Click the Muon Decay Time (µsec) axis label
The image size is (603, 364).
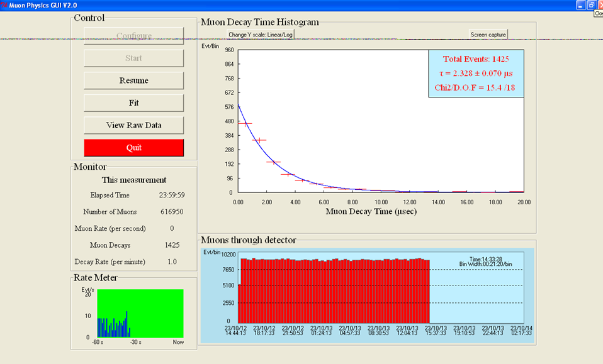(x=371, y=212)
